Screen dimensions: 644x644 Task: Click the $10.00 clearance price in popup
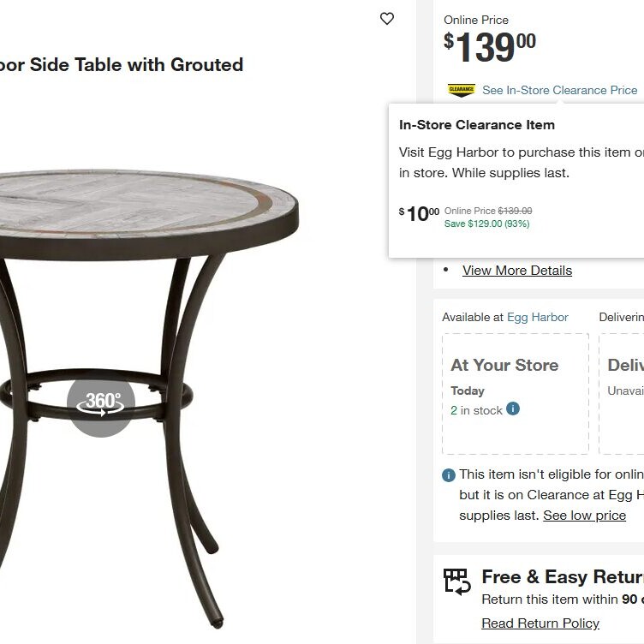(420, 213)
